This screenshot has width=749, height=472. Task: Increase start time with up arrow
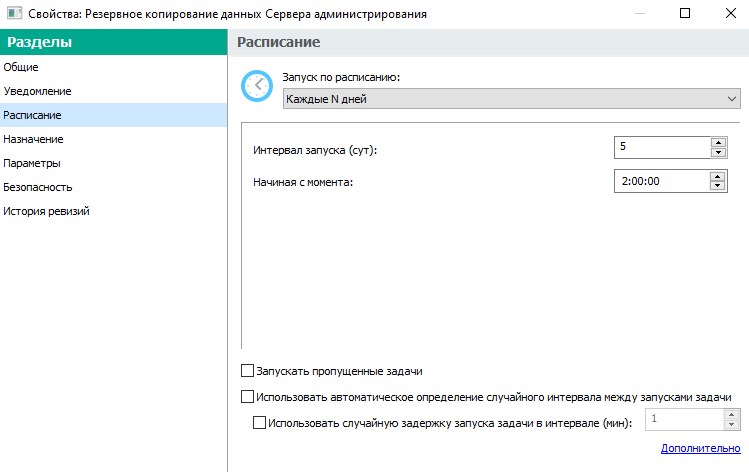[717, 176]
